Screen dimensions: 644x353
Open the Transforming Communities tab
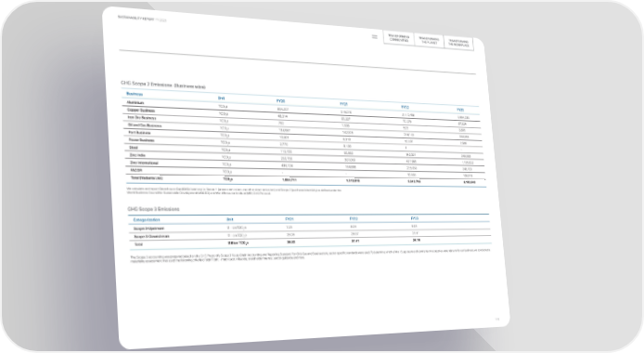click(x=399, y=38)
